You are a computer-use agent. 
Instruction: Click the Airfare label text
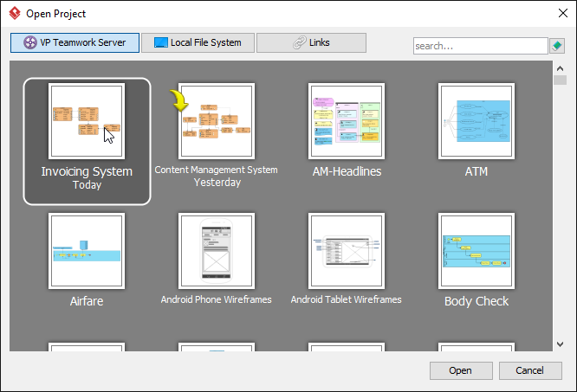87,301
